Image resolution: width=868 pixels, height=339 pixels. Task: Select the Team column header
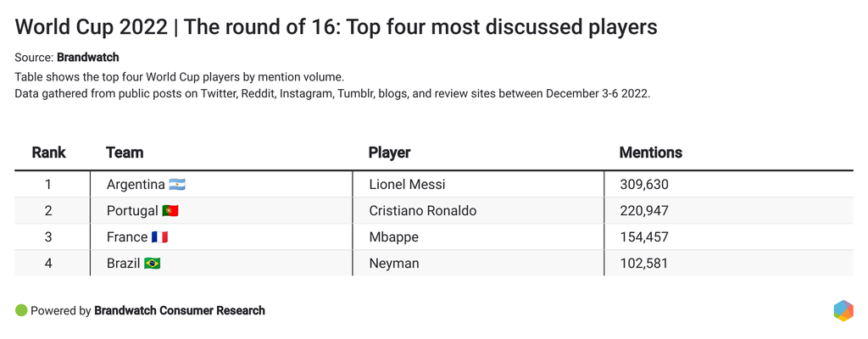tap(125, 153)
